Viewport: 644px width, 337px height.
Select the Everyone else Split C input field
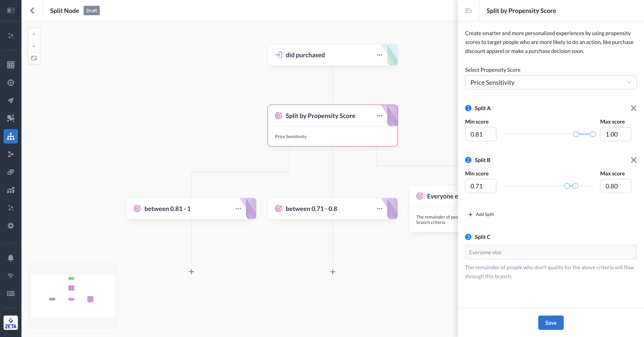point(551,252)
